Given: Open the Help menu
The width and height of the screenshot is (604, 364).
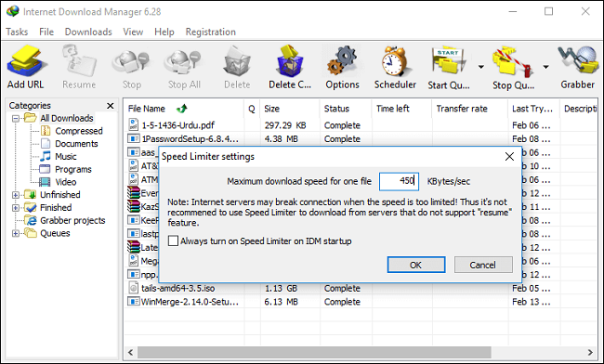Looking at the screenshot, I should 164,32.
